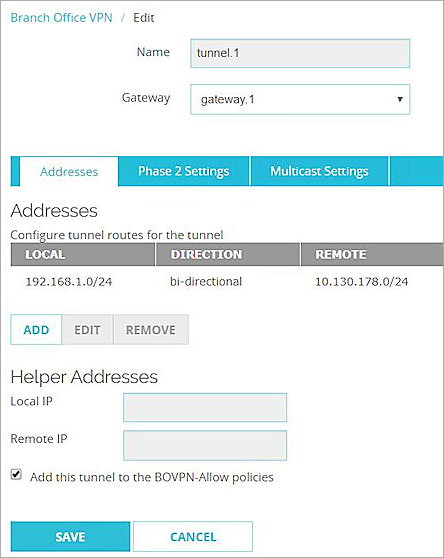Click the REMOVE tunnel route button
Image resolution: width=444 pixels, height=558 pixels.
[151, 330]
